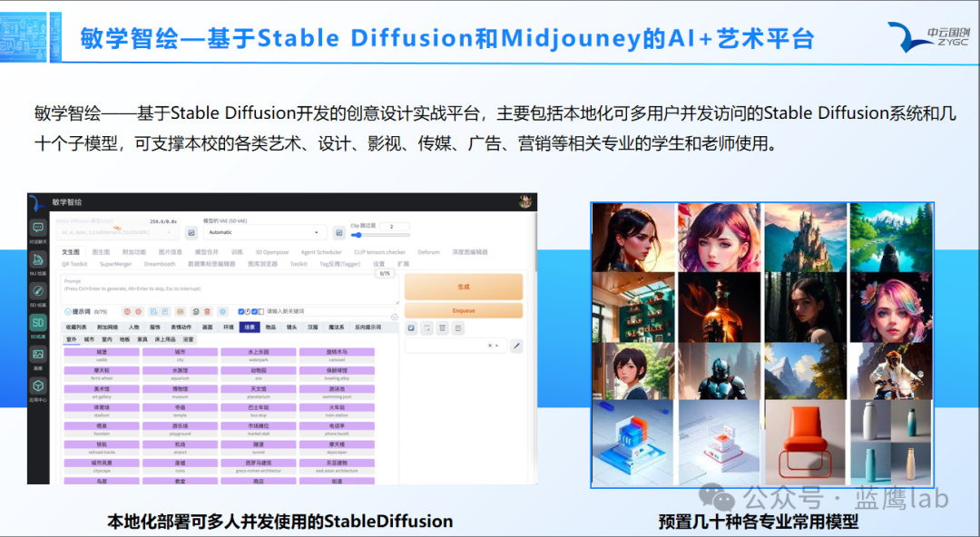980x537 pixels.
Task: Select the green SD sidebar icon
Action: (x=38, y=323)
